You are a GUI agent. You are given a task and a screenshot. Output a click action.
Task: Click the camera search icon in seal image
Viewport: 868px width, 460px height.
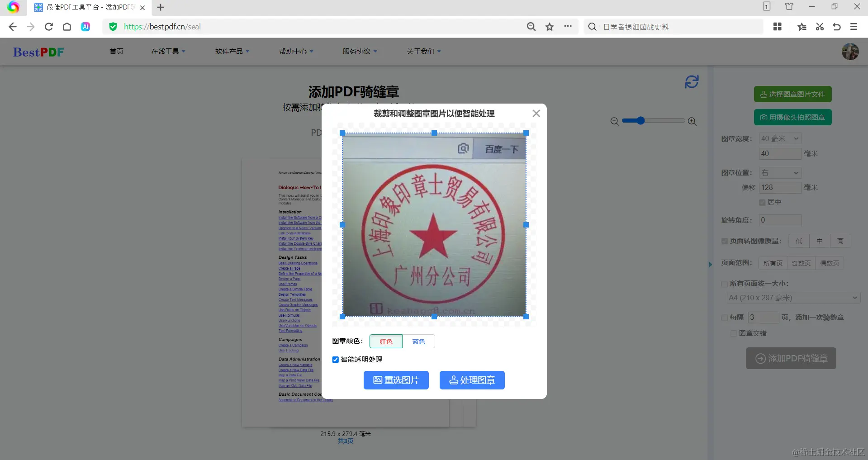coord(463,148)
